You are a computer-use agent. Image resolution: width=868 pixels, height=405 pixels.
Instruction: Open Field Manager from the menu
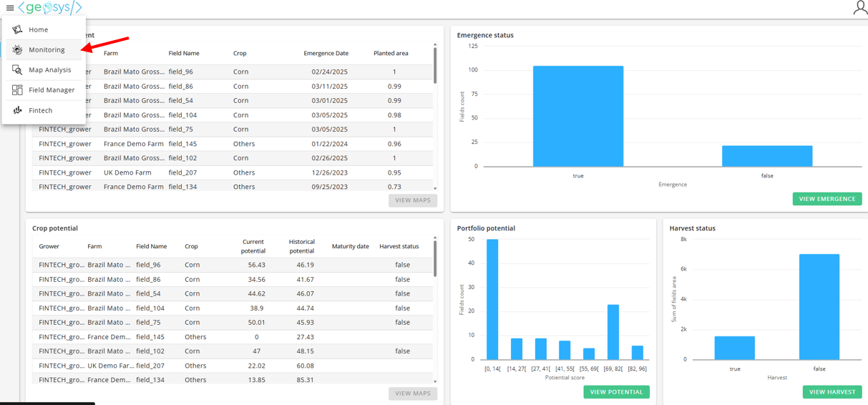point(52,90)
